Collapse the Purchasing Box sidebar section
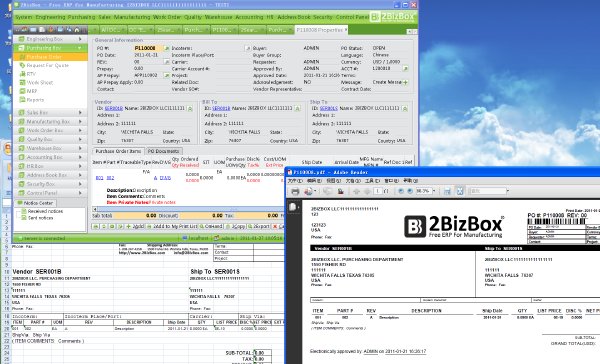Screen dimensions: 600x364 point(51,48)
